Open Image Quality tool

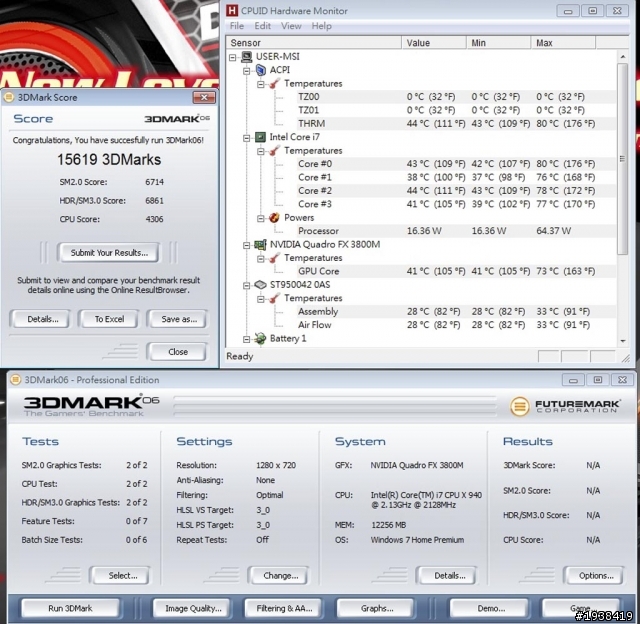(192, 608)
